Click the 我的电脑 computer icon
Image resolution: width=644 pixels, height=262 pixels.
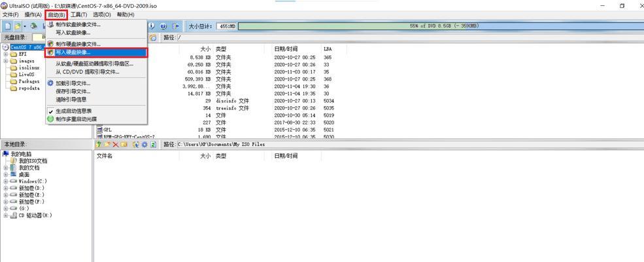[x=5, y=153]
